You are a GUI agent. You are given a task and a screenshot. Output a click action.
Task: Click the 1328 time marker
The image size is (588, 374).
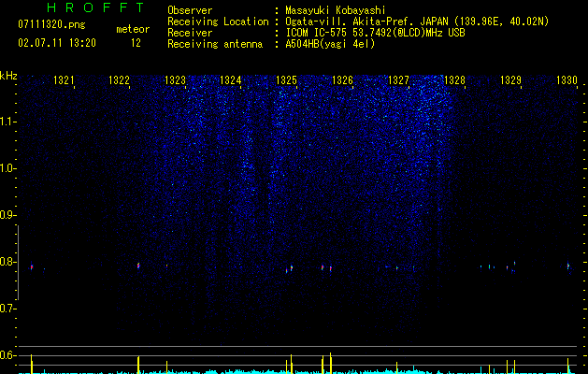tap(454, 80)
